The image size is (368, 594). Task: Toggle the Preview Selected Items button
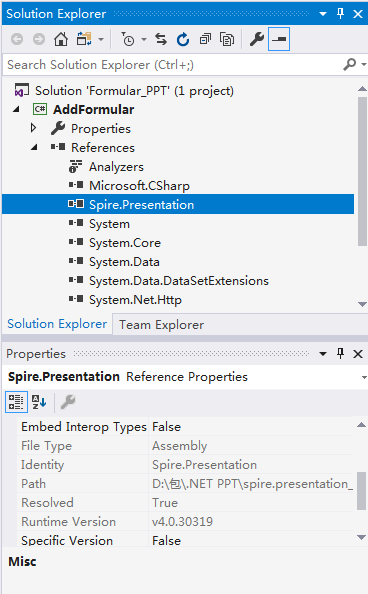[x=279, y=39]
